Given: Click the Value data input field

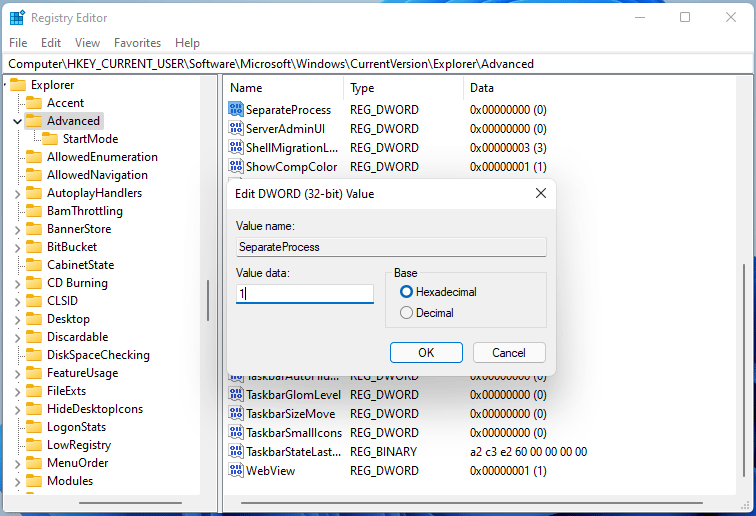Looking at the screenshot, I should click(x=305, y=293).
